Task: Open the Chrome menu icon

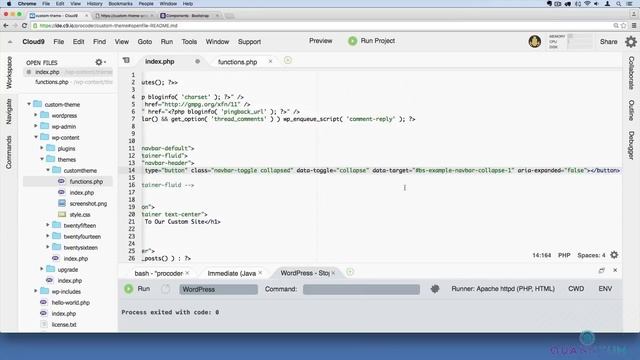Action: 634,26
